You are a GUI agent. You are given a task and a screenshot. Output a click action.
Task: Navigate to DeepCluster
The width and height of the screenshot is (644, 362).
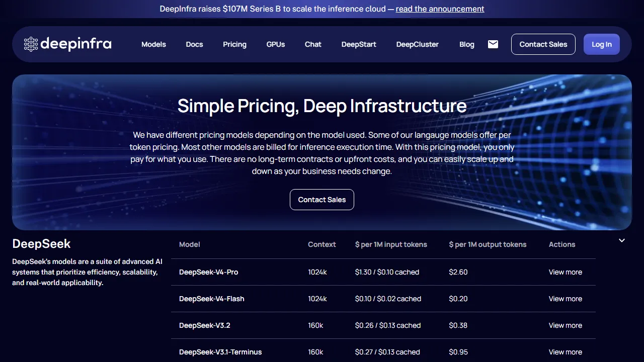click(418, 44)
